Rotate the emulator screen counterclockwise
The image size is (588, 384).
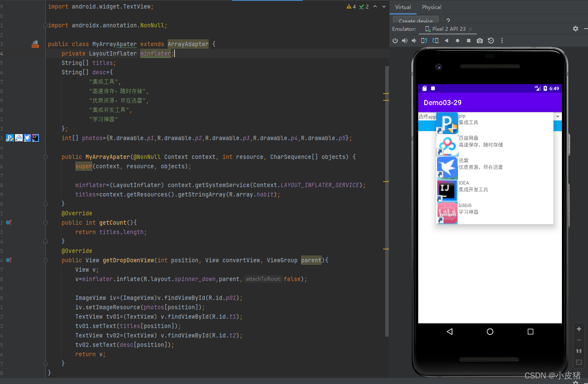click(x=425, y=41)
